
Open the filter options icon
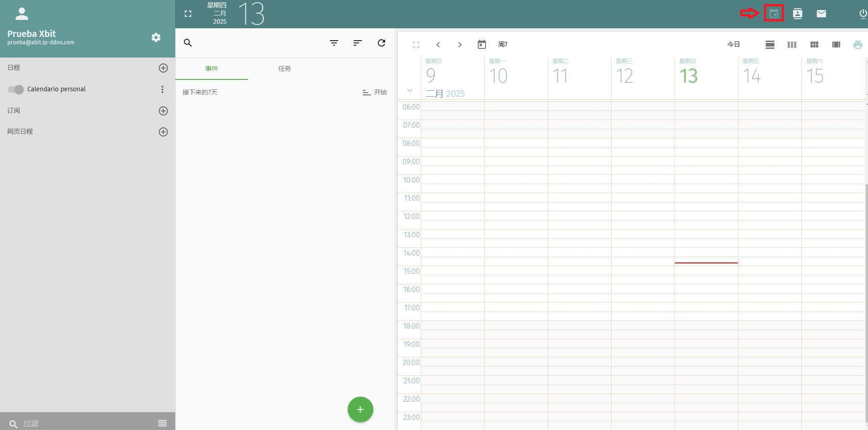tap(334, 43)
